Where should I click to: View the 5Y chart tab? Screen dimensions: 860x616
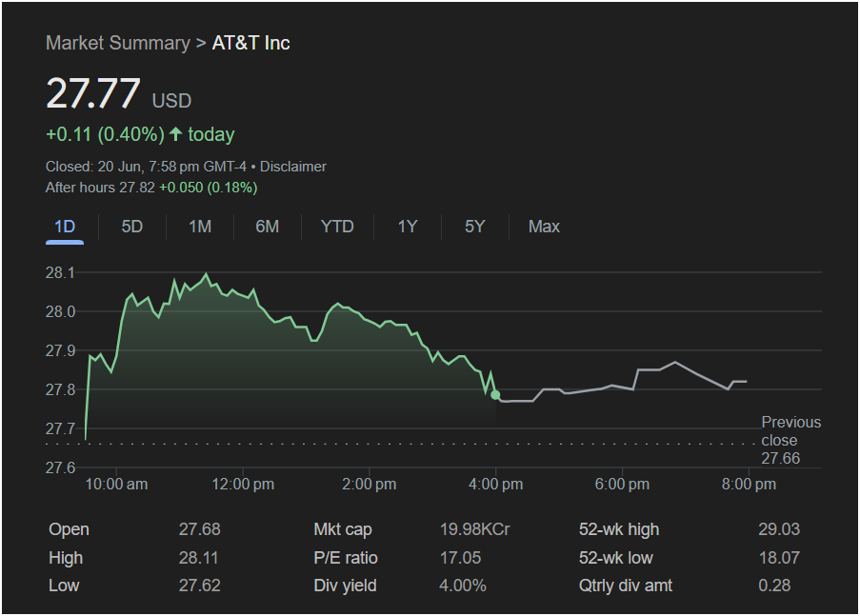click(x=475, y=227)
